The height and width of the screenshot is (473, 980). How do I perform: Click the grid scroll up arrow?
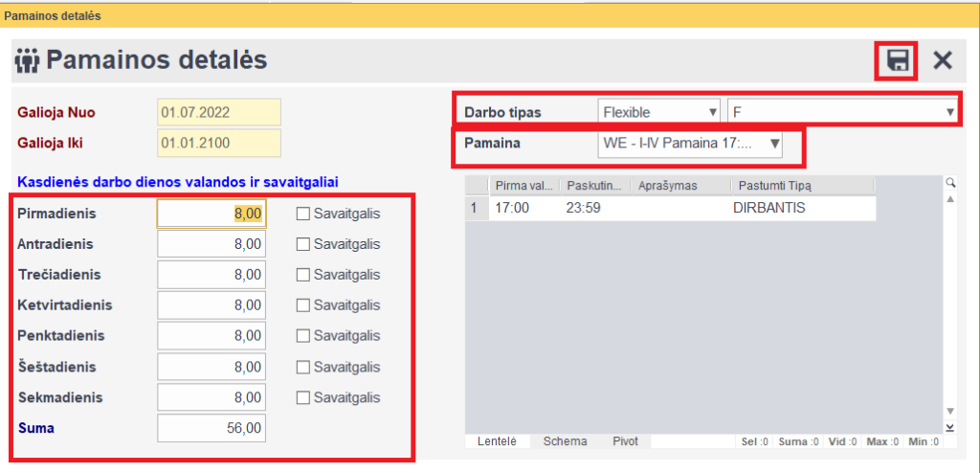coord(949,199)
